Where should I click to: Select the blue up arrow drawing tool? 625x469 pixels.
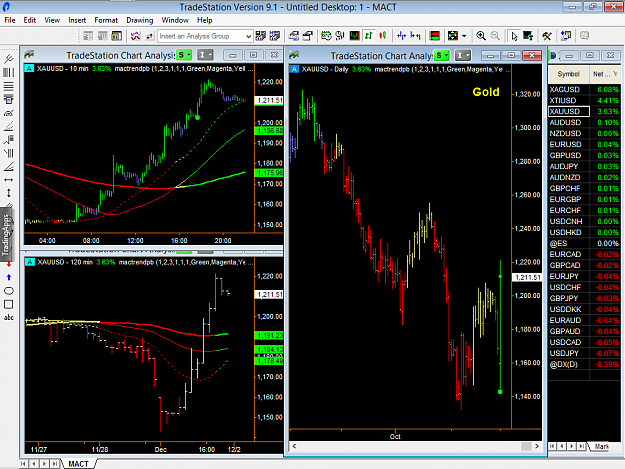coord(9,277)
